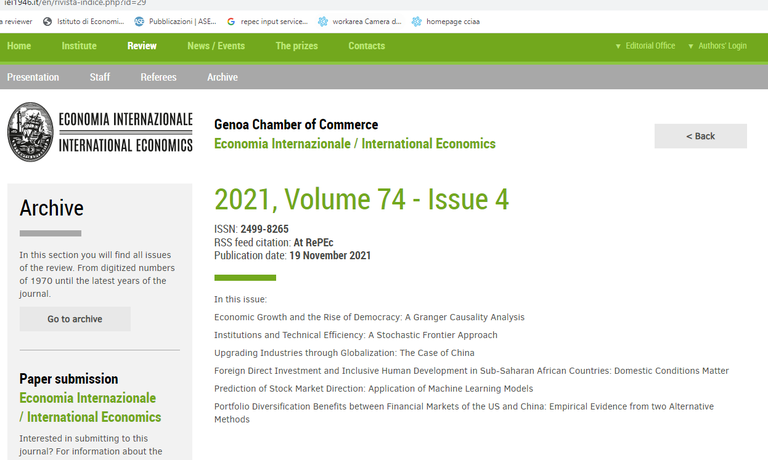Open 'Economic Growth and the Rise of Democracy' article
This screenshot has height=460, width=768.
[369, 317]
